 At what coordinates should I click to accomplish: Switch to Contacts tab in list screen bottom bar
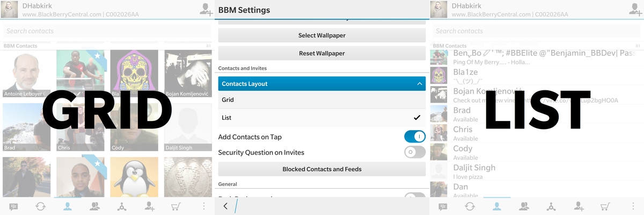pos(497,206)
